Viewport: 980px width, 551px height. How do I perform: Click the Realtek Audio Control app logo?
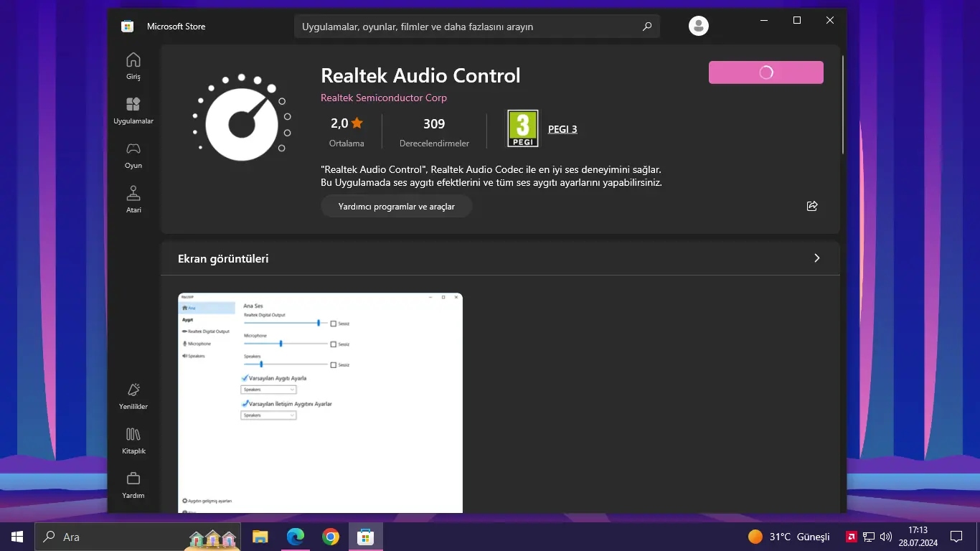point(242,118)
